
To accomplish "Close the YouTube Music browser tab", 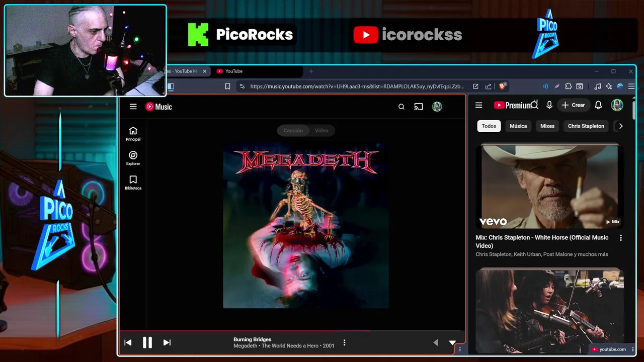I will tap(204, 71).
